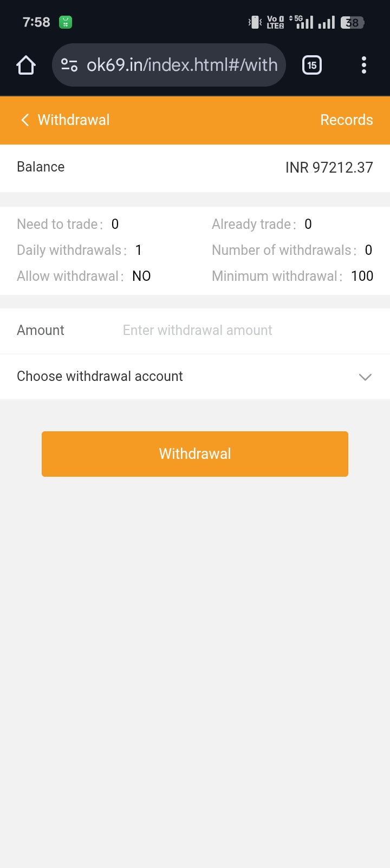Open the browser three-dot menu

363,65
